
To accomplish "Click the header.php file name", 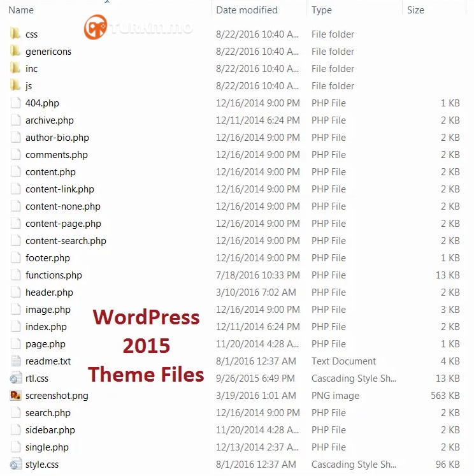I will click(x=49, y=292).
